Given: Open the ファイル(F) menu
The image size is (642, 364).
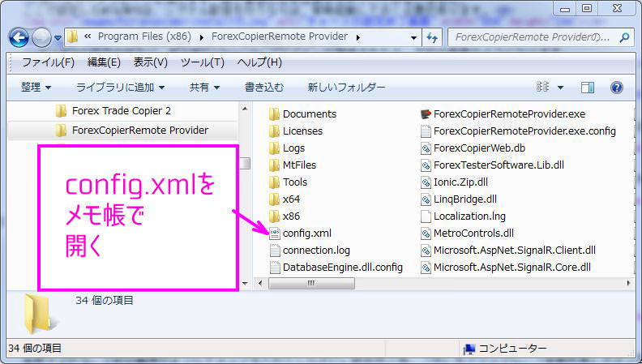Looking at the screenshot, I should pos(48,62).
